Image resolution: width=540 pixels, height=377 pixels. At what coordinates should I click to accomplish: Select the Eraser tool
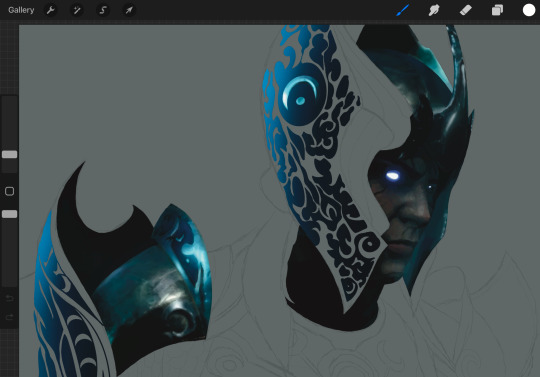(466, 10)
